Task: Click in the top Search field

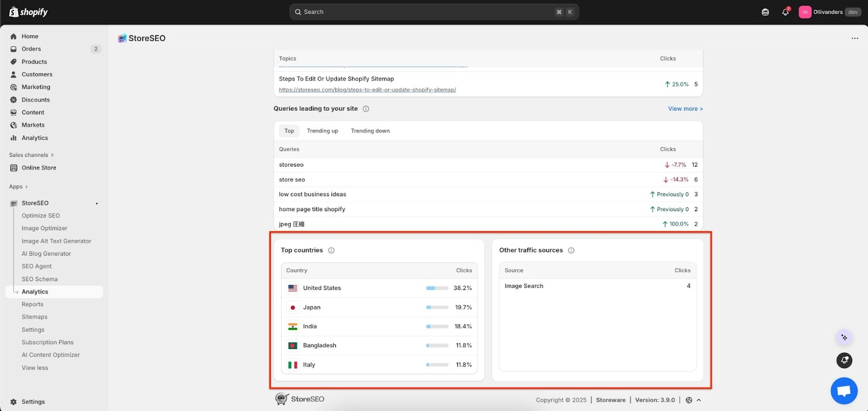Action: tap(434, 12)
